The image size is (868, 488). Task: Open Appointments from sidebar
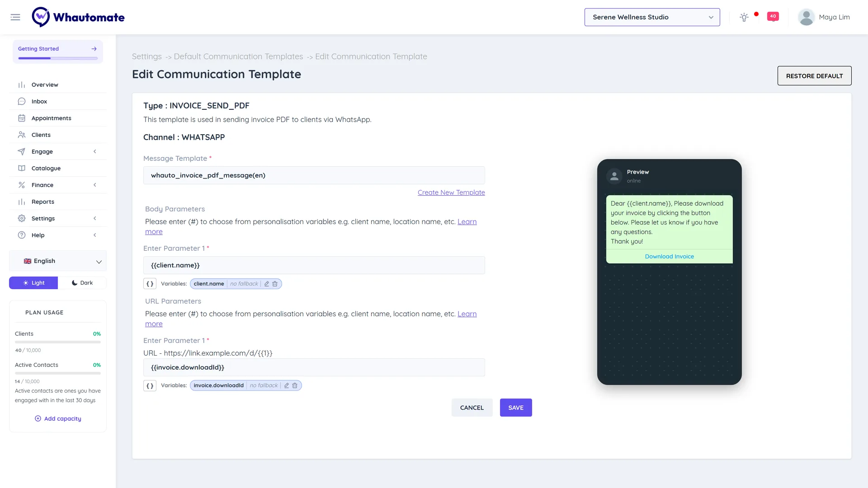pos(58,118)
